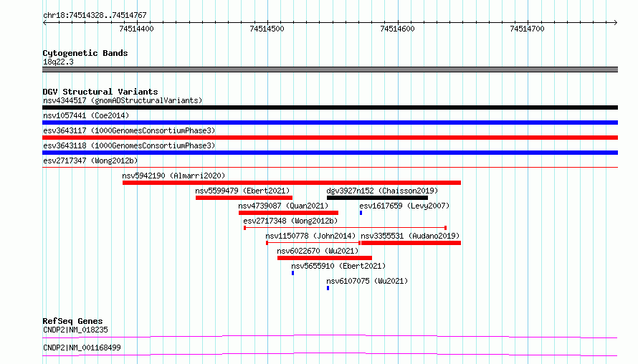Click the left arrow of the ruler
This screenshot has height=364, width=638.
44,23
